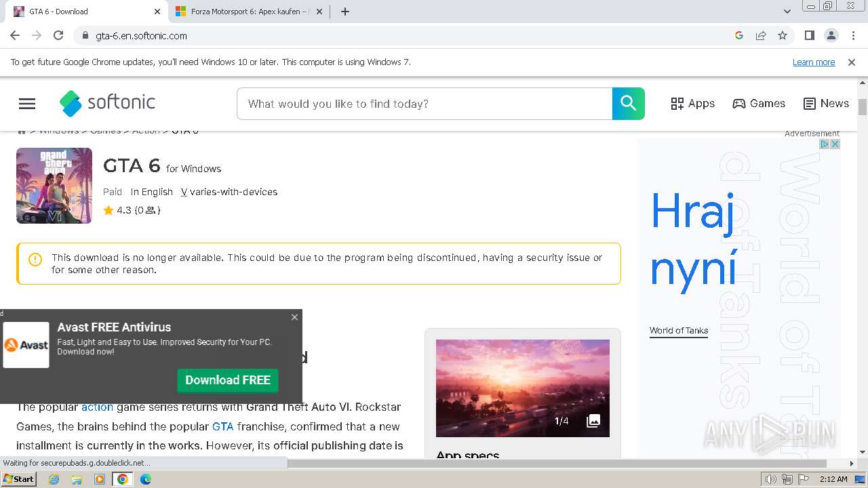
Task: Reload the page
Action: pyautogui.click(x=58, y=35)
